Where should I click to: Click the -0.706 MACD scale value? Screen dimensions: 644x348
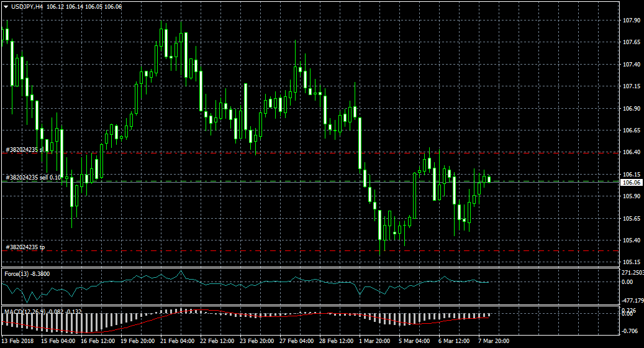[x=630, y=331]
